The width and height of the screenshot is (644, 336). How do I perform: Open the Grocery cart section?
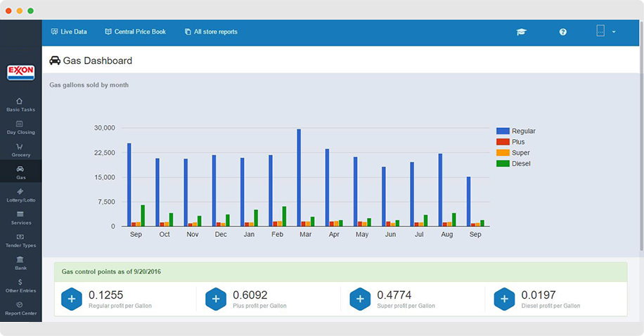[20, 150]
